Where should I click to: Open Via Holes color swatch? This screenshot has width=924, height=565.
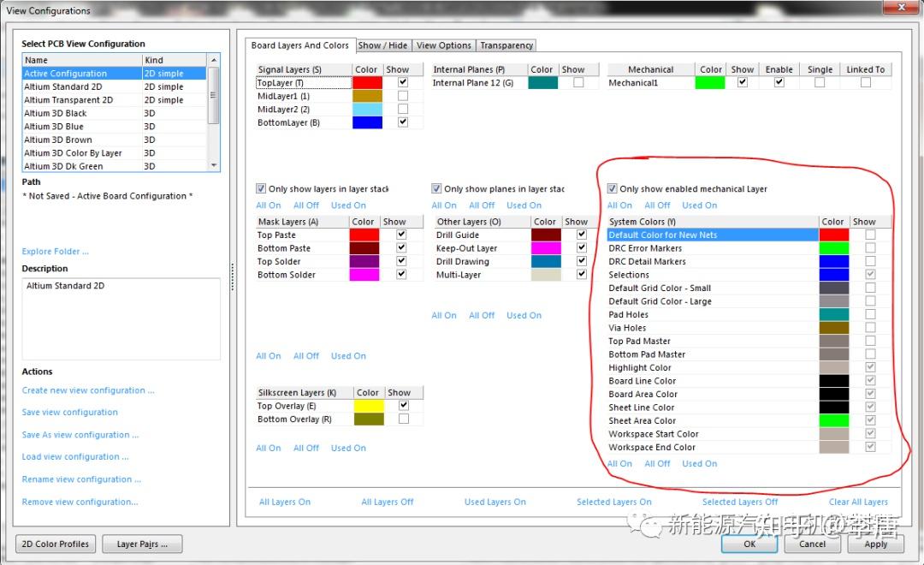tap(834, 327)
